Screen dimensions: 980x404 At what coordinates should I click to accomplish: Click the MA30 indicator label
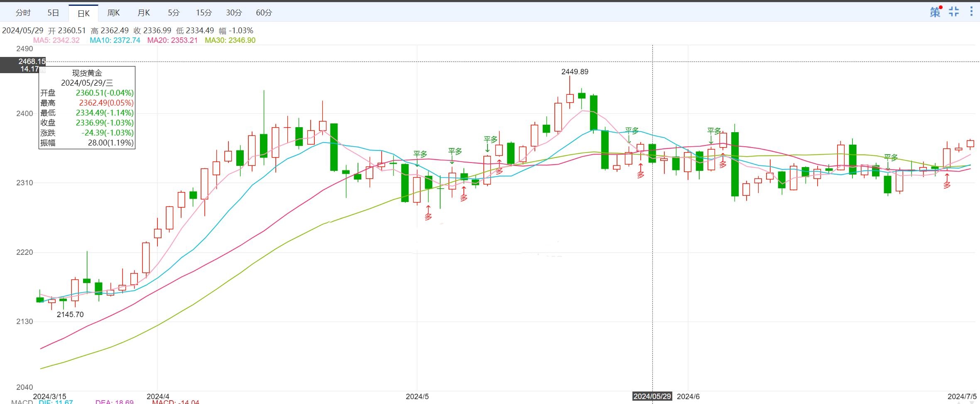[x=230, y=40]
